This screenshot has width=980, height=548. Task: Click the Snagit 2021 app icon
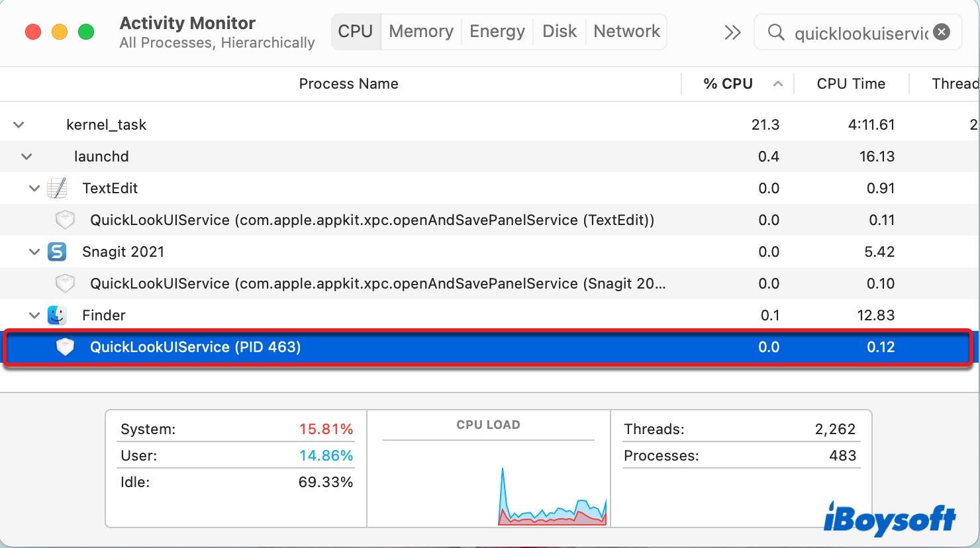(57, 251)
